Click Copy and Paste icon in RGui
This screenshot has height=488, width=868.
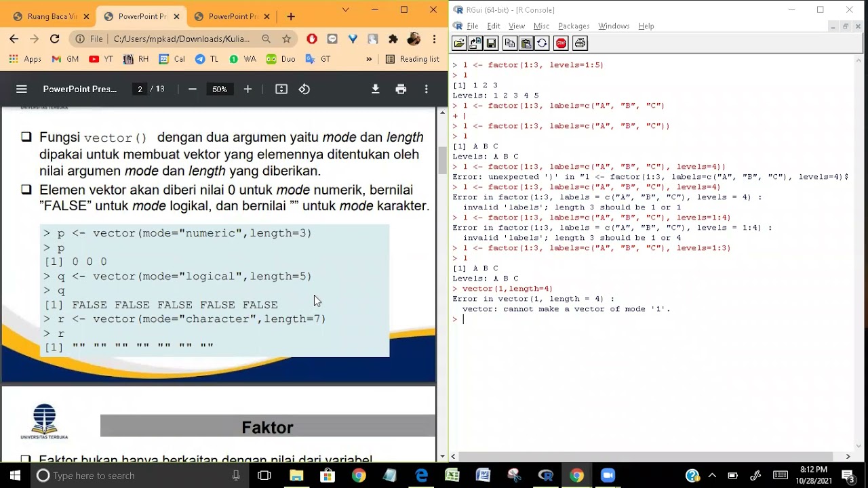pos(542,43)
